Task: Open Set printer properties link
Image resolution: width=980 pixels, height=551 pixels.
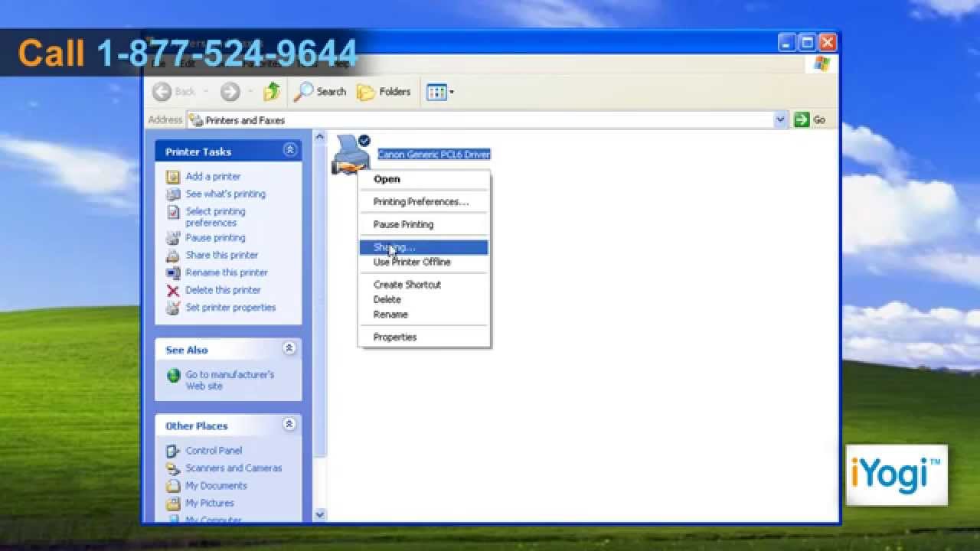Action: [230, 308]
